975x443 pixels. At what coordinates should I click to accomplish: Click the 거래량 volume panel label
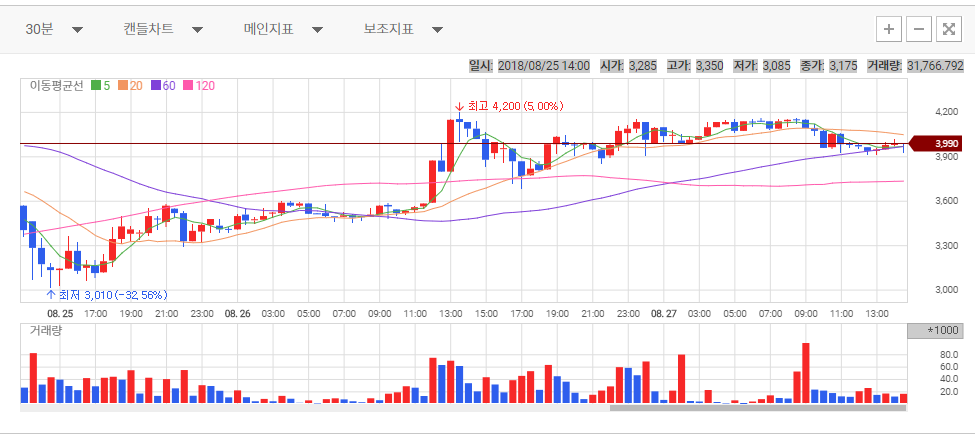point(46,330)
